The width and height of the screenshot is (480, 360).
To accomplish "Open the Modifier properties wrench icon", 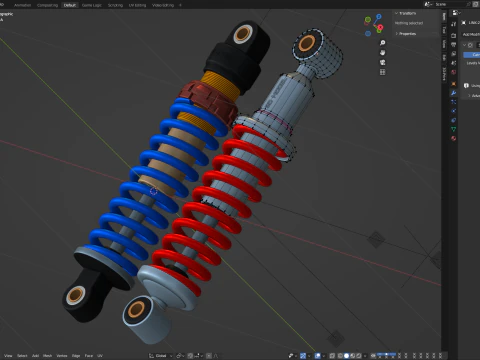I will (453, 93).
